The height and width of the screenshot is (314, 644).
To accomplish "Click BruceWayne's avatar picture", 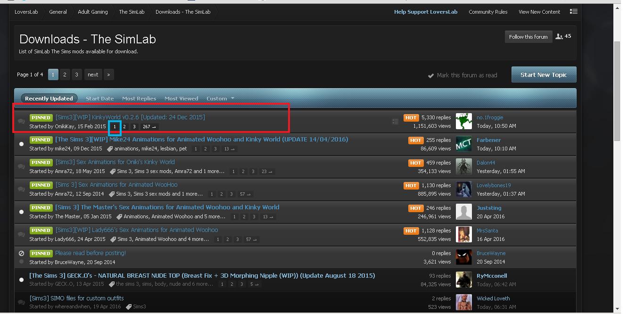I will click(x=463, y=257).
